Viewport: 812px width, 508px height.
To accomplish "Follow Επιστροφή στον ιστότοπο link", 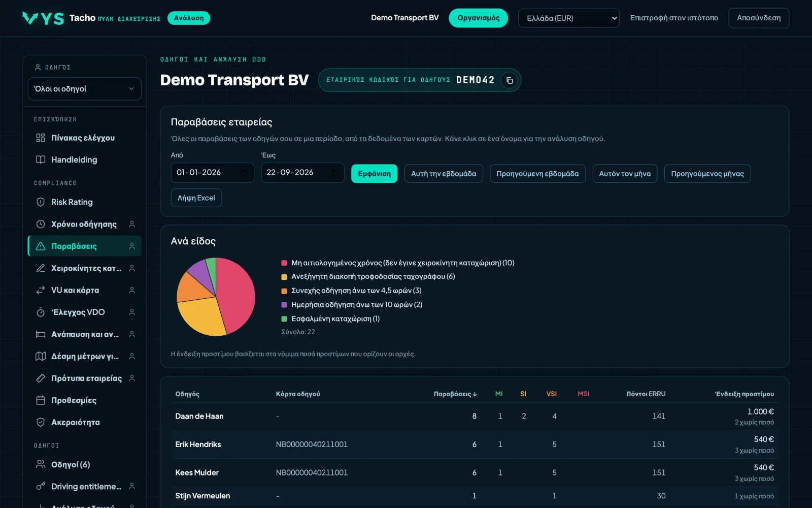I will click(x=674, y=18).
